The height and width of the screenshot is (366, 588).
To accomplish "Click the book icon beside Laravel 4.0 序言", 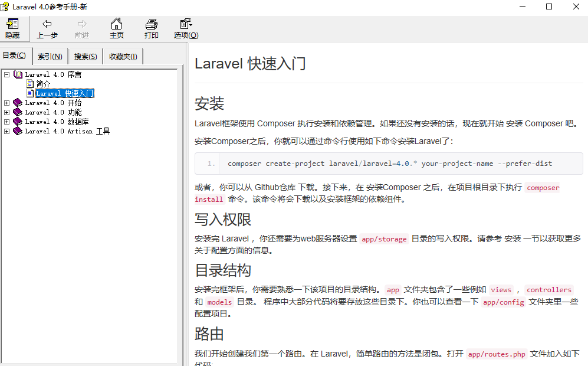I will [x=18, y=75].
